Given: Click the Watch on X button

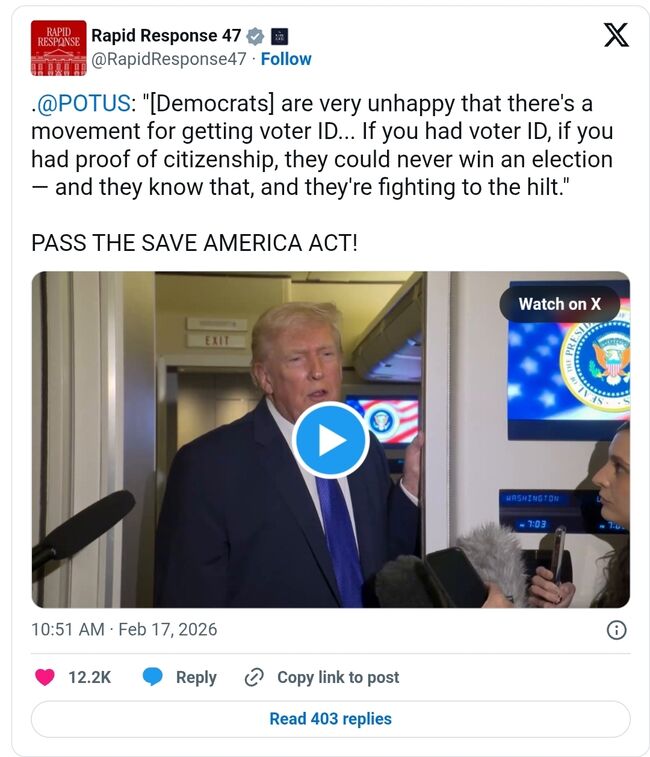Looking at the screenshot, I should pyautogui.click(x=560, y=304).
